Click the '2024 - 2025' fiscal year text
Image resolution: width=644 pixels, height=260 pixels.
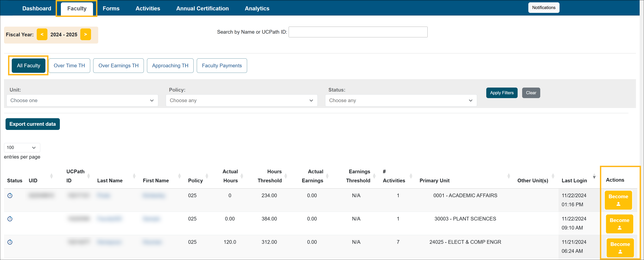point(64,34)
